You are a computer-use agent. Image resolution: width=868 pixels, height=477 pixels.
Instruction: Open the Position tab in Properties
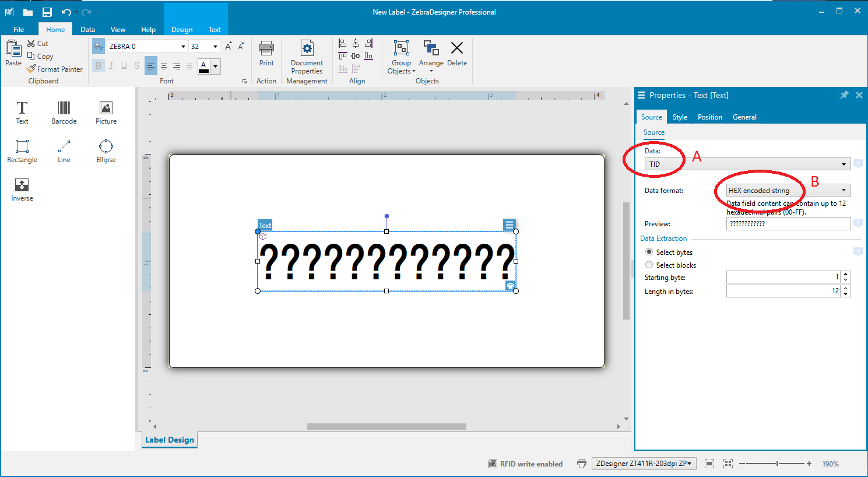710,117
